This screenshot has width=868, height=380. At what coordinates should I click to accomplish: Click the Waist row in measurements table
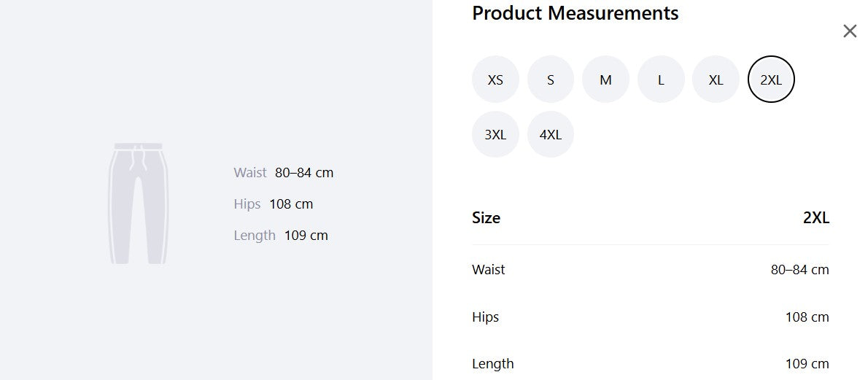[x=651, y=270]
